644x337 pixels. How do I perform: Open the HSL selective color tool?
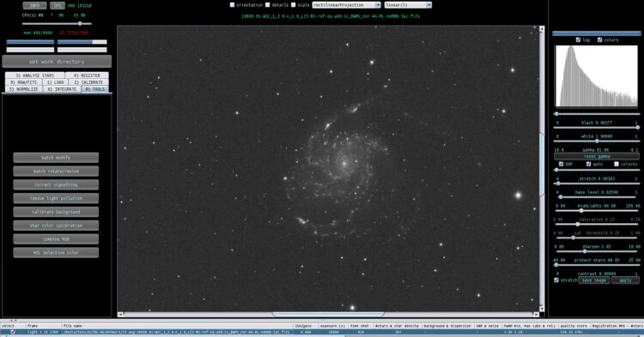(56, 253)
